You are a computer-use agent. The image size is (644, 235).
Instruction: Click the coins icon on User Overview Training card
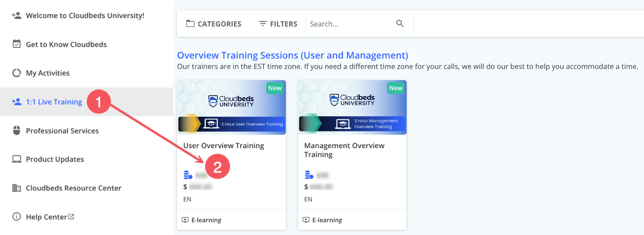(x=188, y=175)
